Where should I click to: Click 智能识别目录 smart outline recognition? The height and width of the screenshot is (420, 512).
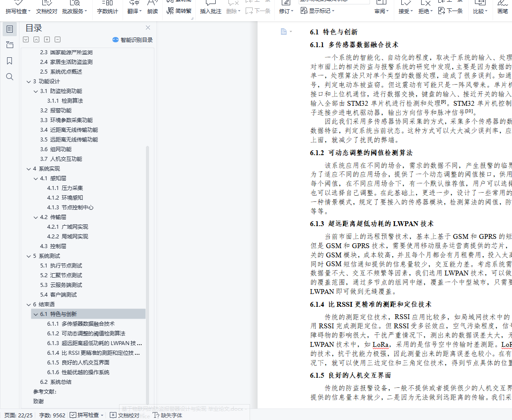(x=133, y=40)
